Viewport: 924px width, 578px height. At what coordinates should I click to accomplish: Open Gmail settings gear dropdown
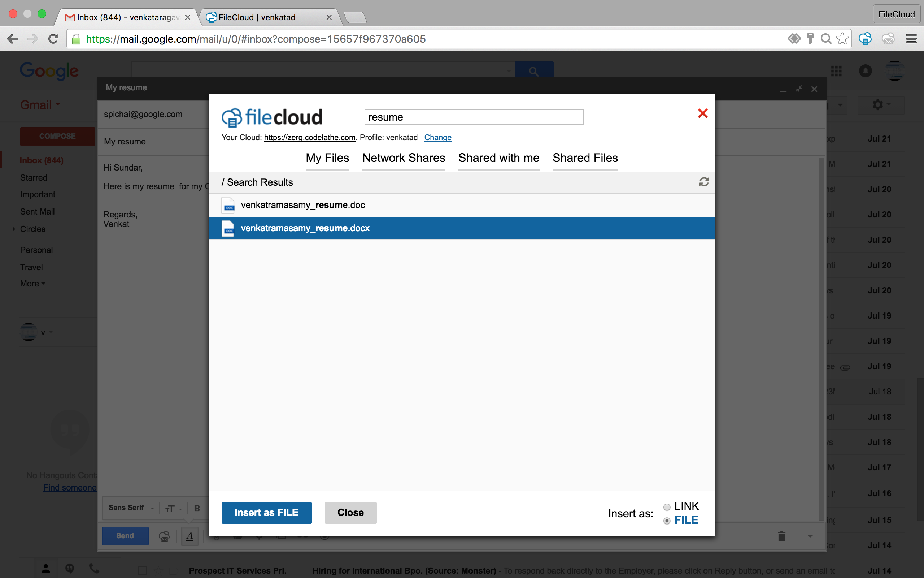pos(881,105)
